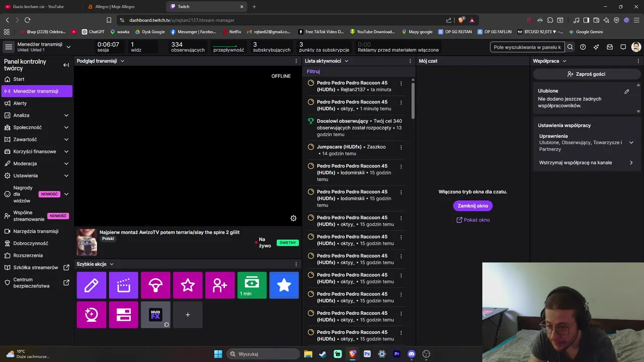Click the dashboard search input field
Screen dimensions: 644x362
(x=527, y=47)
